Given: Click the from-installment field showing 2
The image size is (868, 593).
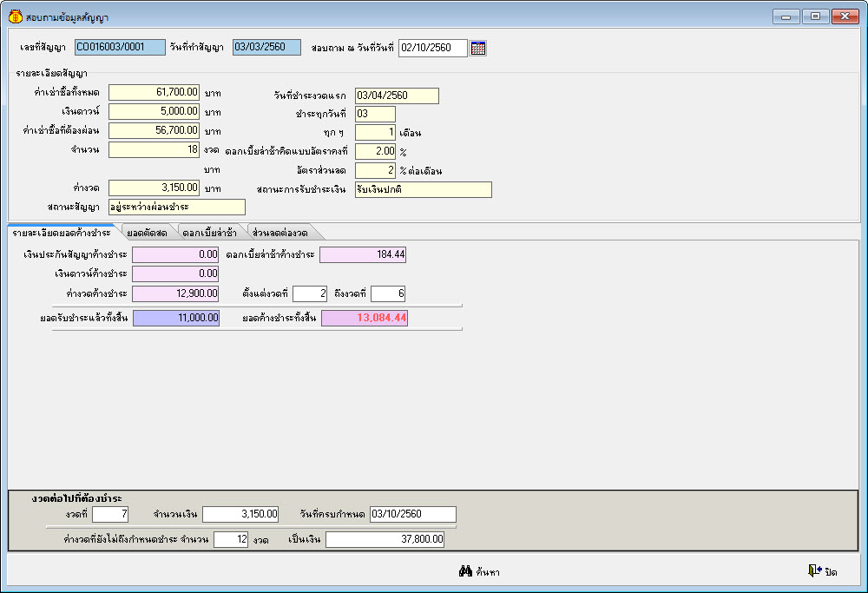Looking at the screenshot, I should click(310, 293).
